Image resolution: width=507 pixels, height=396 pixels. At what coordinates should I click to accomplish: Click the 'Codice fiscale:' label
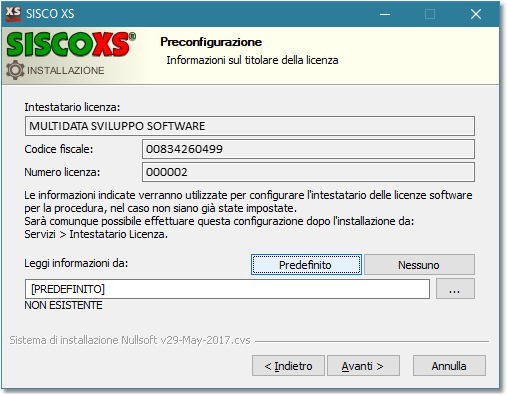(x=59, y=149)
